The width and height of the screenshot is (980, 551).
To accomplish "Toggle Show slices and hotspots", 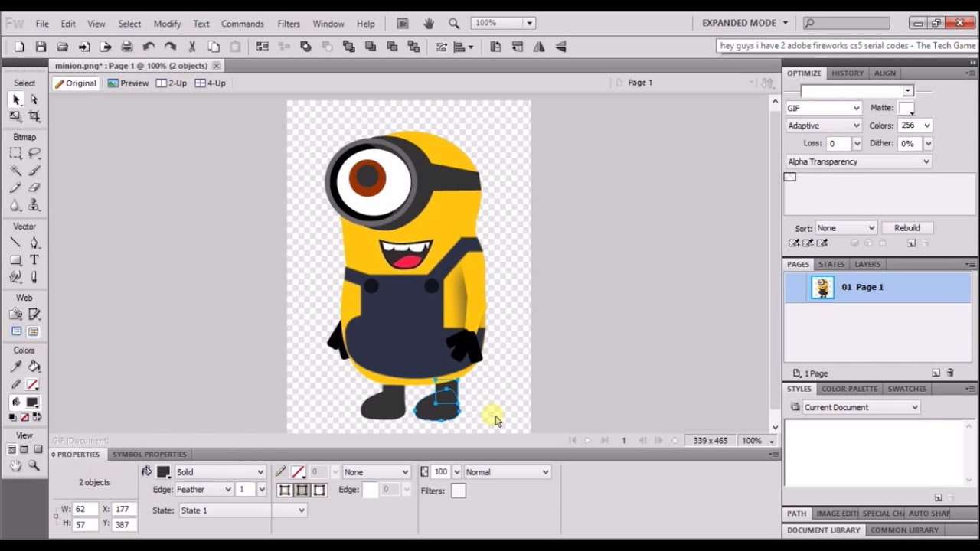I will (x=34, y=331).
